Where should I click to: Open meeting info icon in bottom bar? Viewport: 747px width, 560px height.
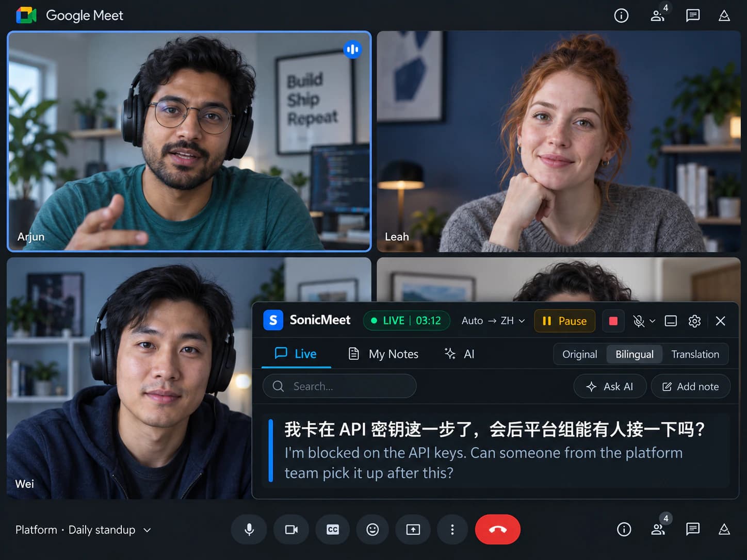[624, 530]
